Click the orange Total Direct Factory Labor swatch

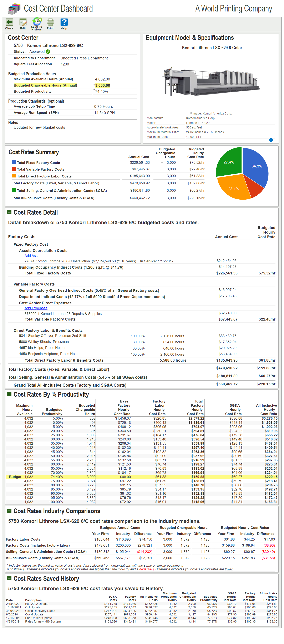click(x=14, y=176)
